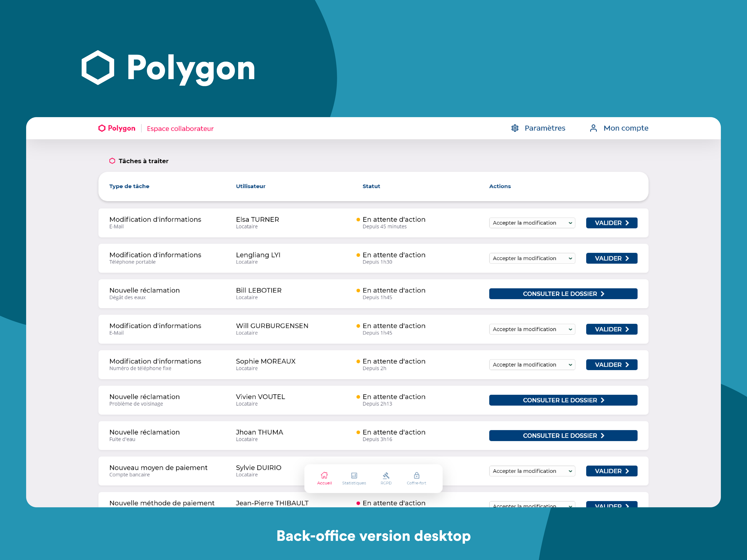
Task: Click Fuite d'eau subtype text
Action: point(122,439)
